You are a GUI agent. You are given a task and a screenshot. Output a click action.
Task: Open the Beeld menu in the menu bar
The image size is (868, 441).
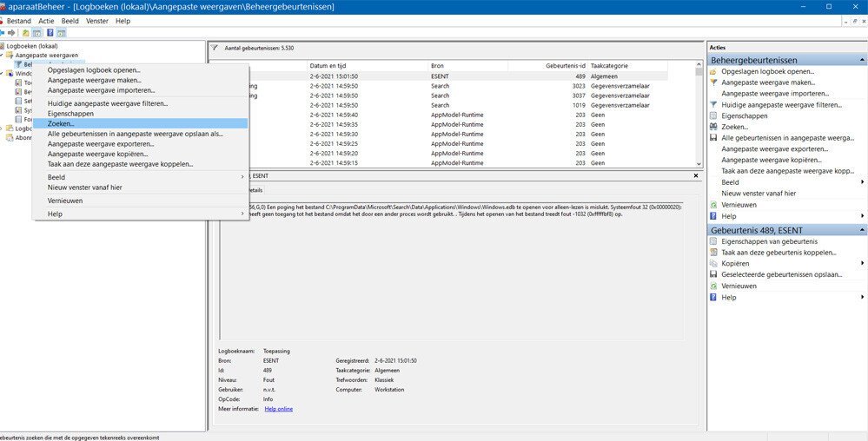tap(70, 21)
